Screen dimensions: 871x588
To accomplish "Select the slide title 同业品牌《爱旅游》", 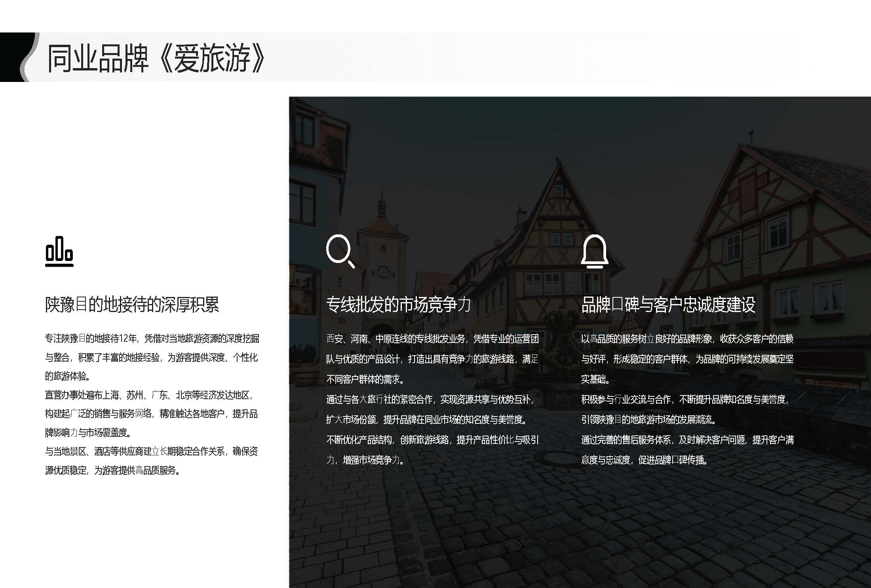I will (x=156, y=59).
